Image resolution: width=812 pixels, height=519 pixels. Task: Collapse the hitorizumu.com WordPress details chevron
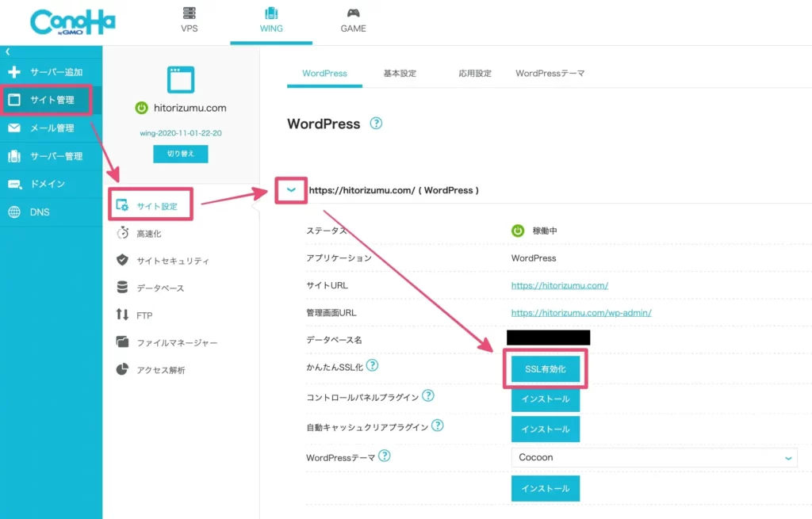(291, 190)
